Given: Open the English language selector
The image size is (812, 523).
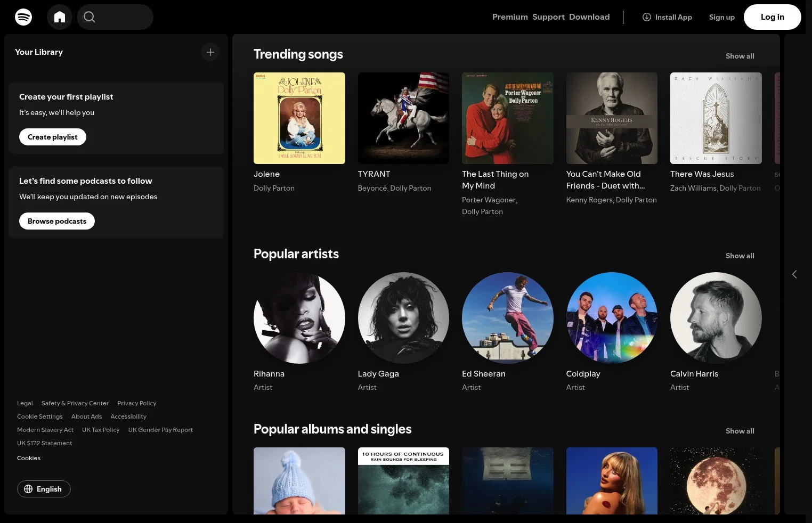Looking at the screenshot, I should (44, 489).
